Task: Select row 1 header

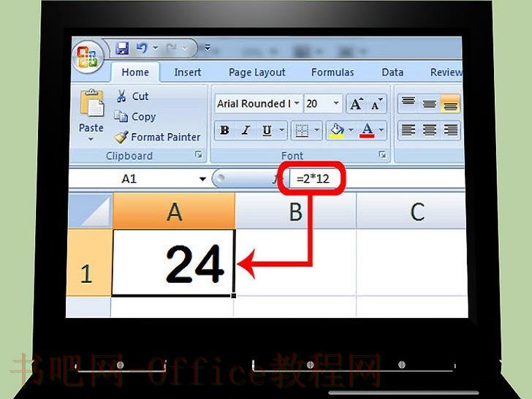Action: coord(90,262)
